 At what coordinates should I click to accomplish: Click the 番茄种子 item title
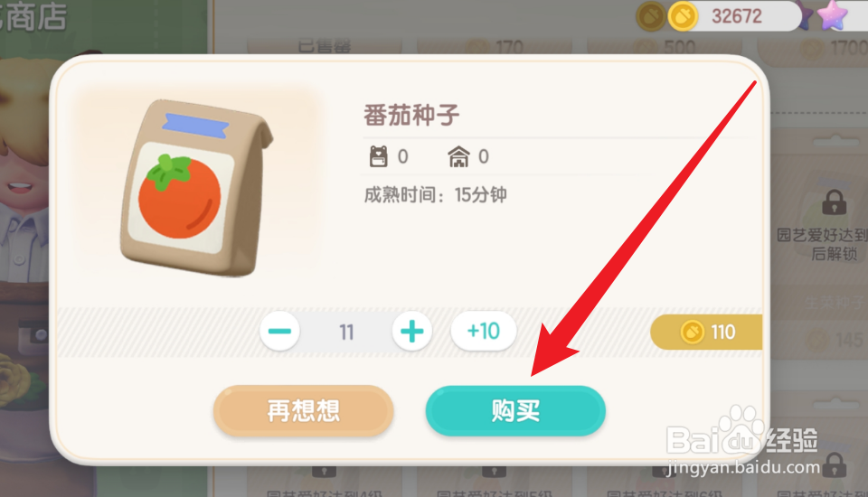[411, 115]
